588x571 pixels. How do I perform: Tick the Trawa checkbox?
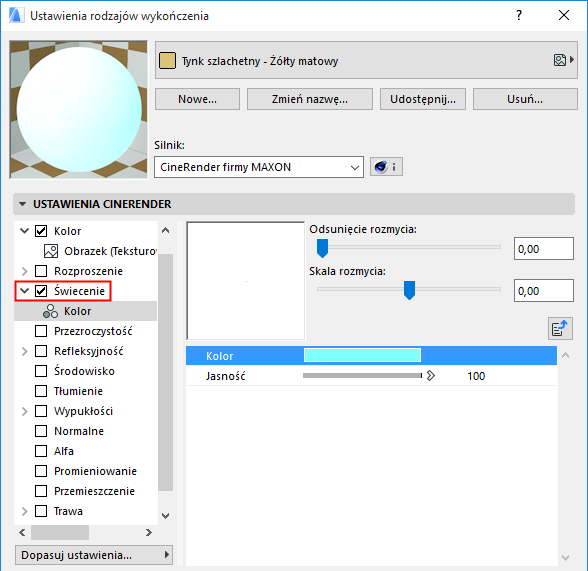(41, 511)
